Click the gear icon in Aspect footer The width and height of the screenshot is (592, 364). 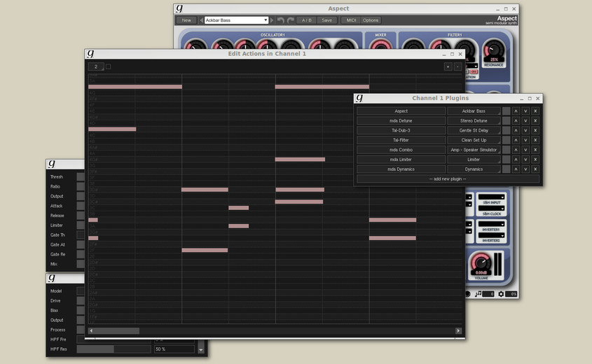[501, 293]
